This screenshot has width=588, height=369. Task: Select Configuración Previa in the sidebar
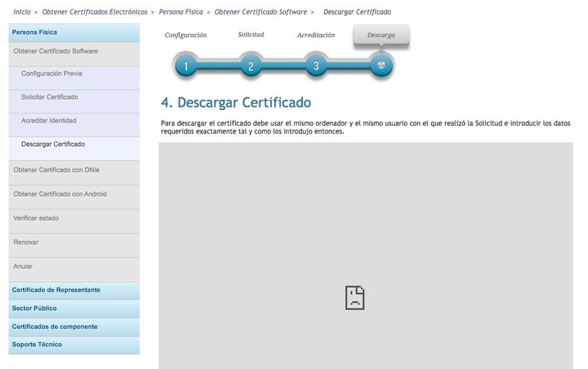coord(52,74)
